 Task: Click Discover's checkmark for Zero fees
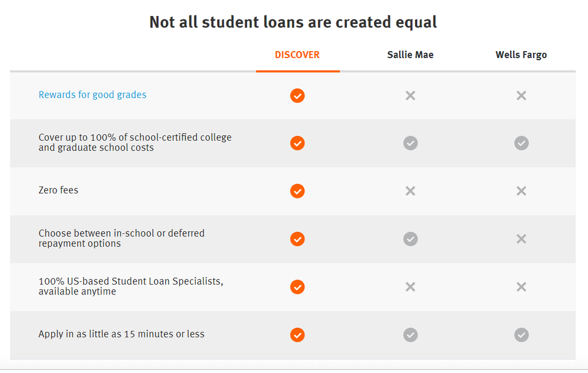point(297,191)
